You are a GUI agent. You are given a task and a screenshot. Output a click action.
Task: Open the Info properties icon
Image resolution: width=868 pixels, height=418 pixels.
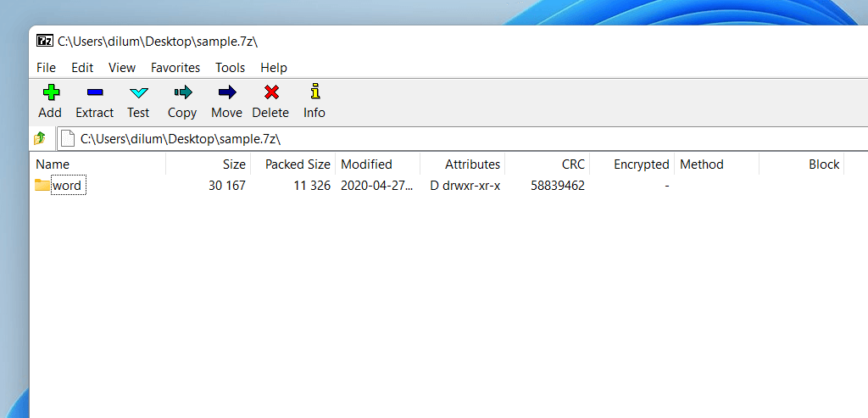314,92
